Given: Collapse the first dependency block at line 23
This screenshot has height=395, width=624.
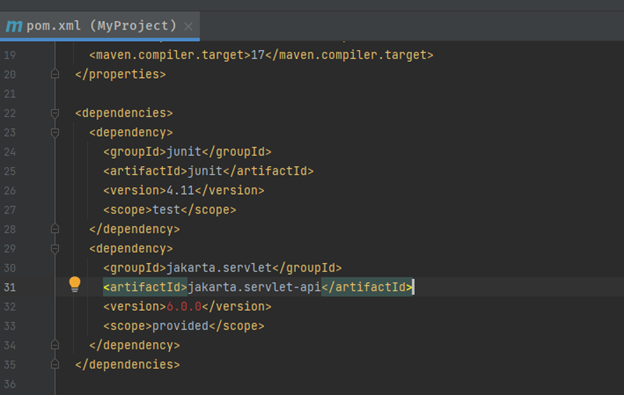Looking at the screenshot, I should pos(55,132).
